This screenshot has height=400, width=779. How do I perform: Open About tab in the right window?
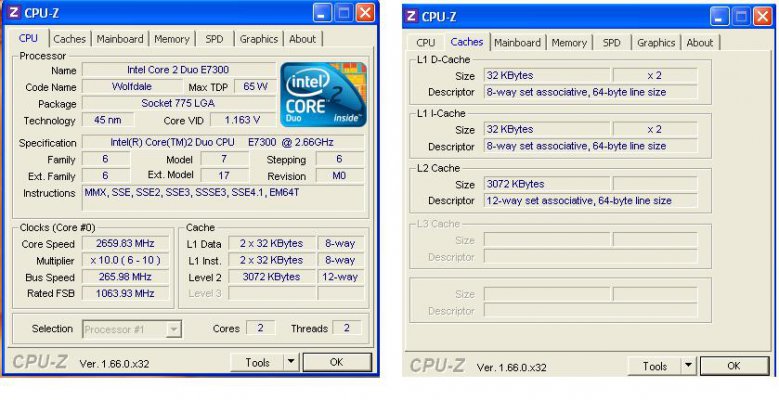700,43
